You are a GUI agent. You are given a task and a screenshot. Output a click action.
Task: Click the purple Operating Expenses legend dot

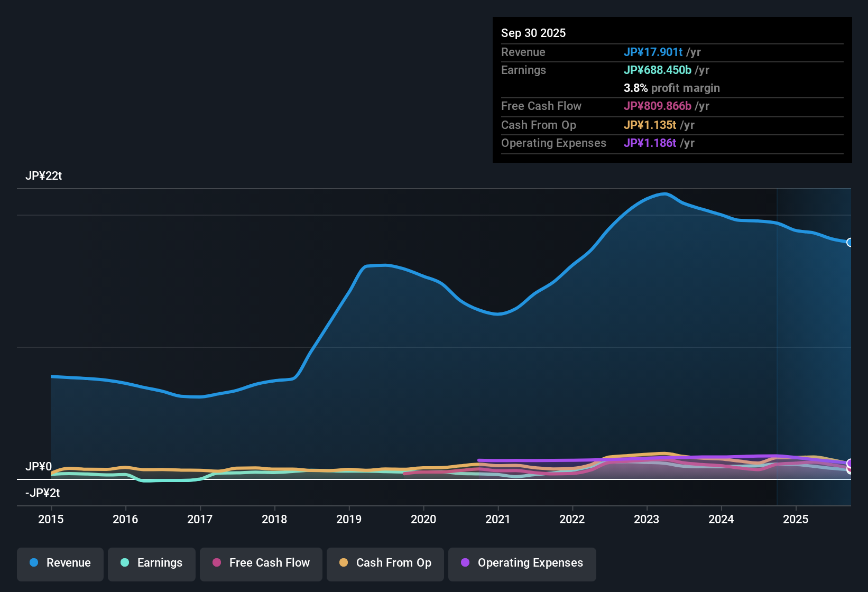465,563
